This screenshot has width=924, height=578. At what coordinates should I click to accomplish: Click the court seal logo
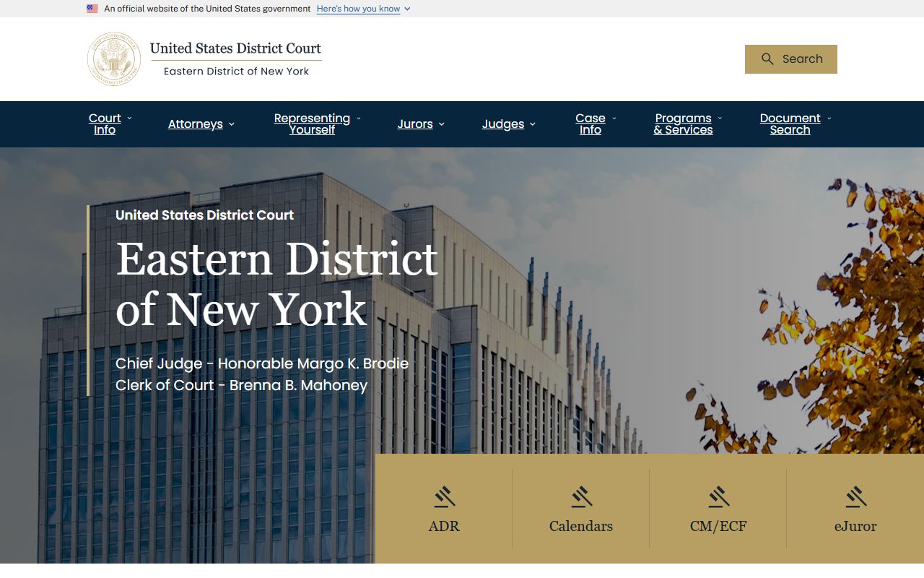tap(114, 59)
